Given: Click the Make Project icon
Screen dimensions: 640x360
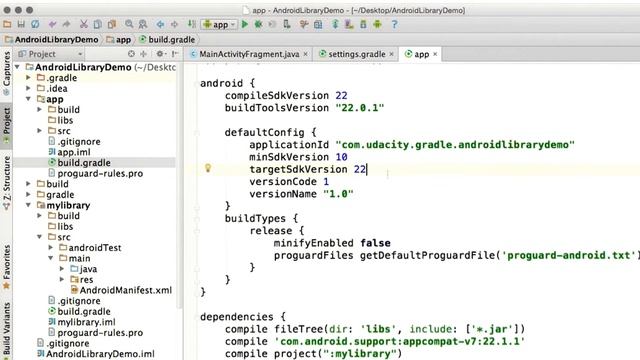Looking at the screenshot, I should [191, 24].
